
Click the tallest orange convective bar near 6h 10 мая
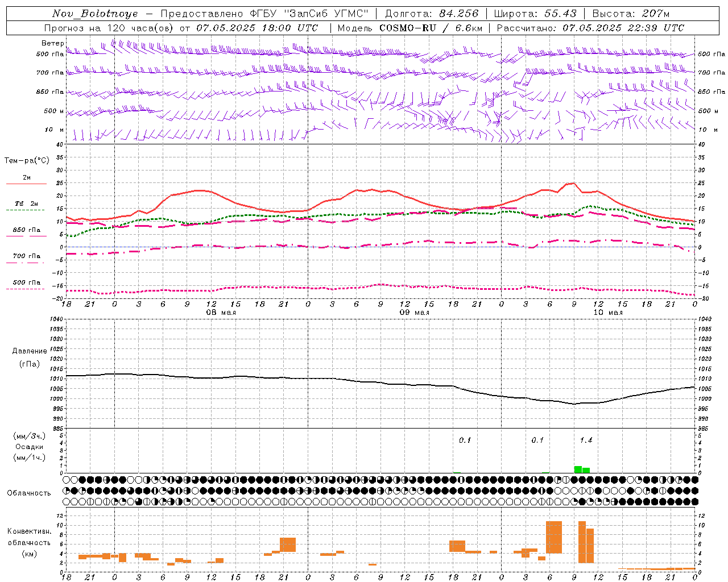[x=554, y=537]
